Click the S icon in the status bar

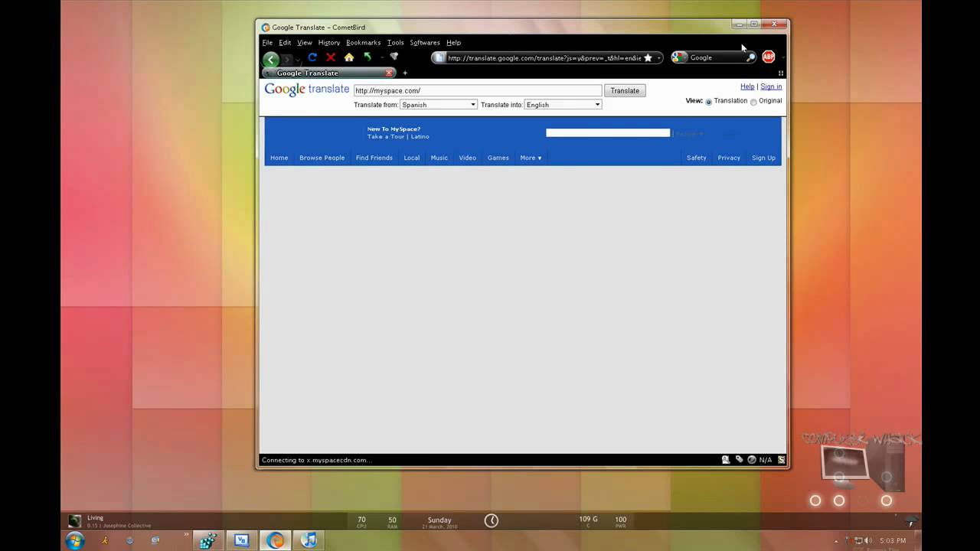(781, 460)
